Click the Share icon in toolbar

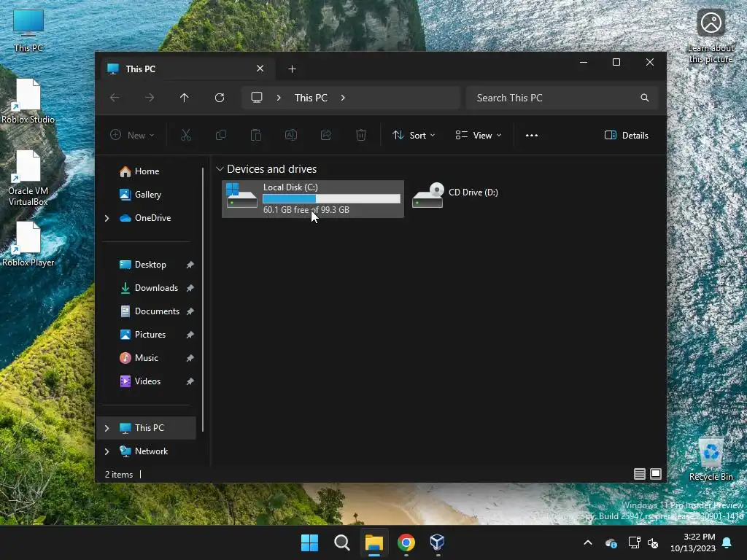pos(326,135)
